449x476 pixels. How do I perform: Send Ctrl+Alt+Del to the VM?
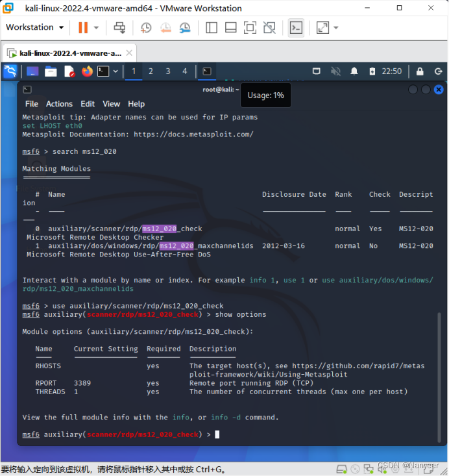(119, 28)
